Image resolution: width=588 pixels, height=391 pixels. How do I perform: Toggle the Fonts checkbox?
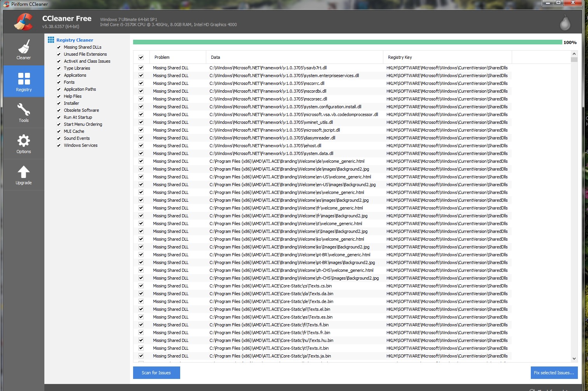(x=59, y=83)
